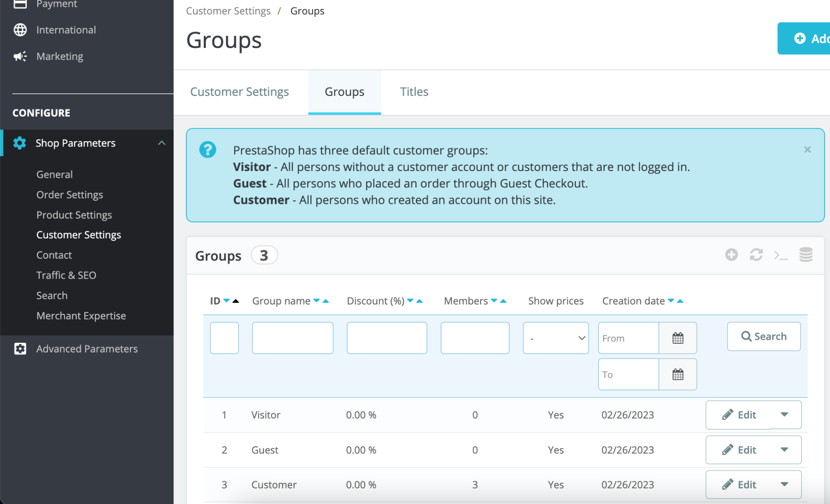Click the Search filter button
Screen dimensions: 830x504
coord(763,336)
